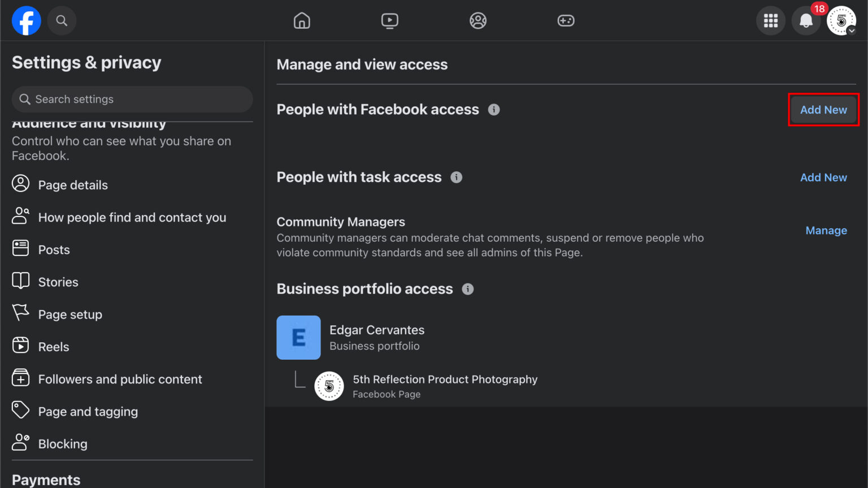Manage Community Managers

click(826, 230)
